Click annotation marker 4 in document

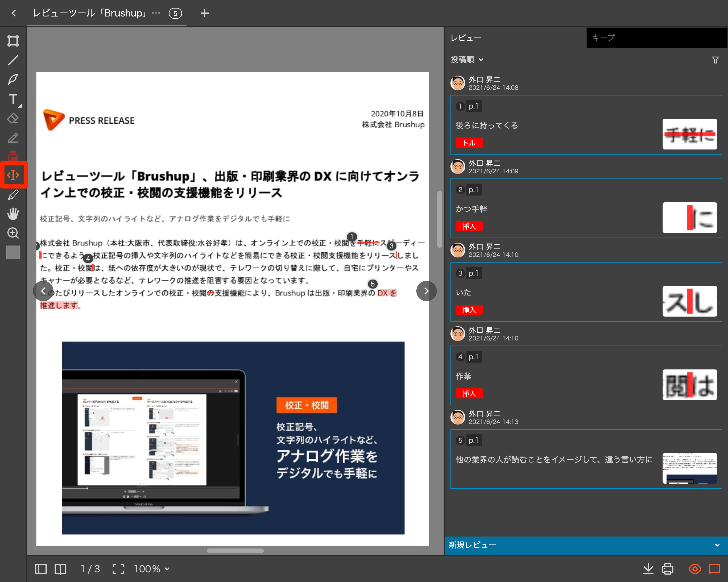88,258
